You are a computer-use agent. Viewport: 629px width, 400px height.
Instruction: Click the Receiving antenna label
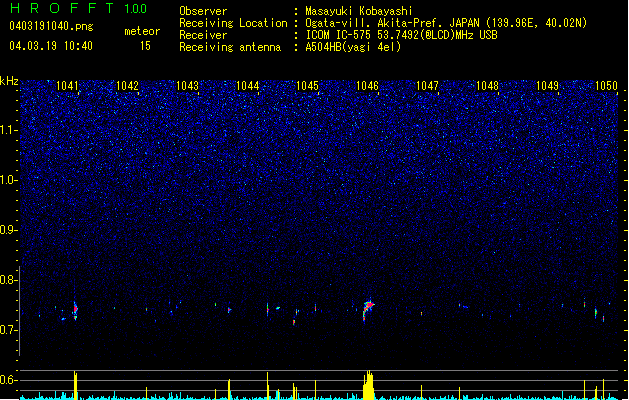tap(230, 47)
